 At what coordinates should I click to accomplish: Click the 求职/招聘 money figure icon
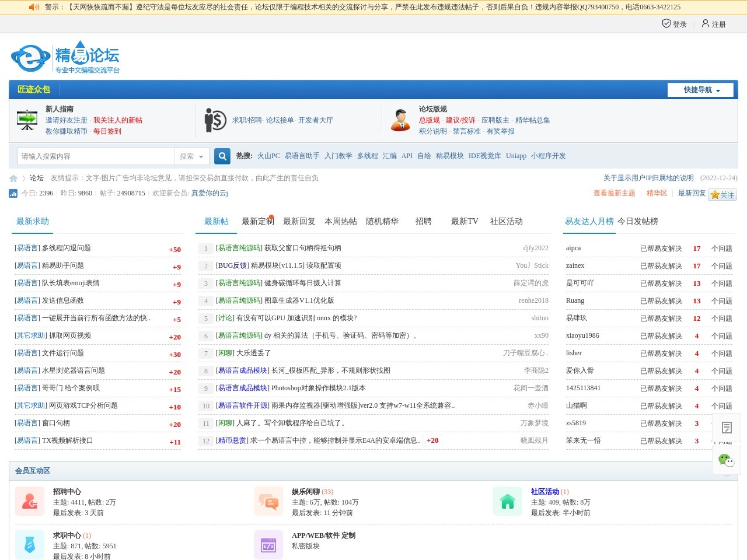pos(215,120)
